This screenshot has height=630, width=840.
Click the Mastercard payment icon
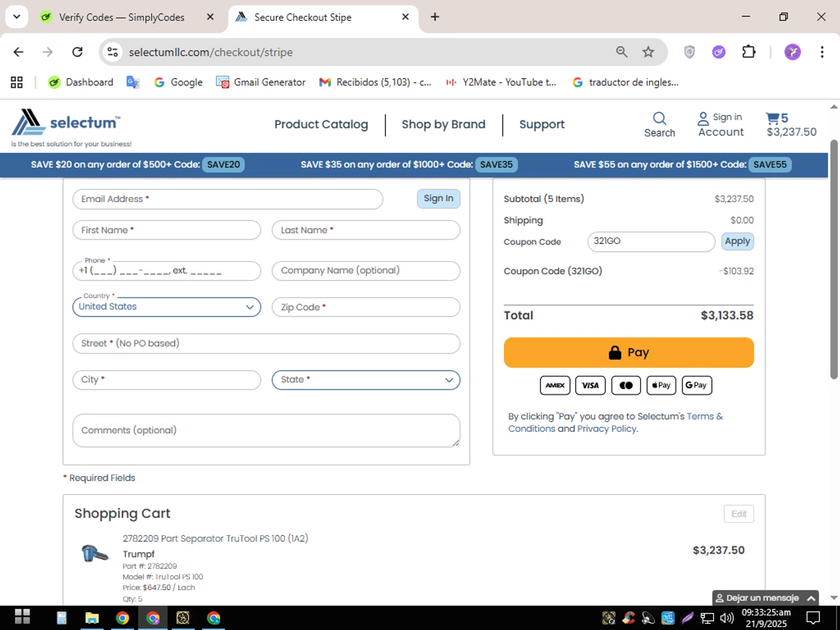coord(626,385)
